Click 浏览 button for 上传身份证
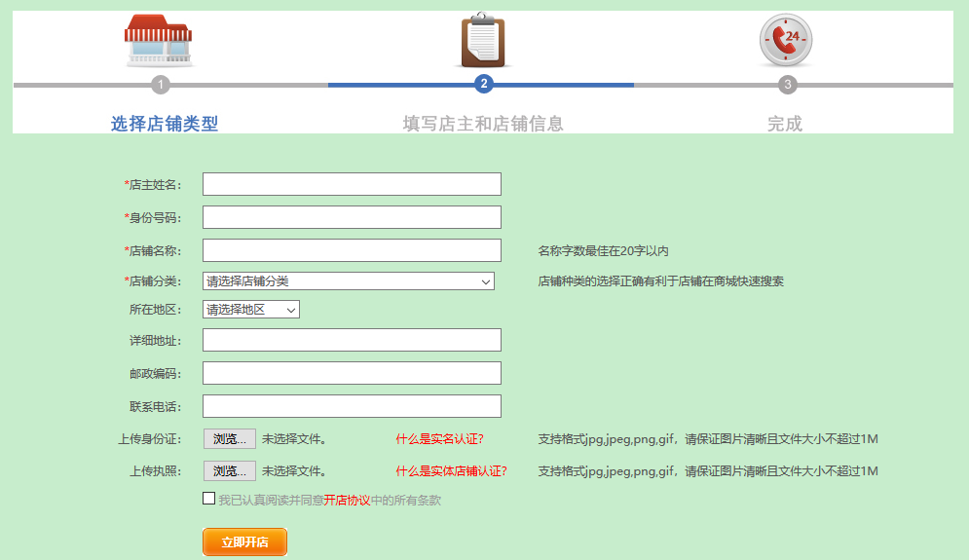The width and height of the screenshot is (969, 560). point(230,439)
